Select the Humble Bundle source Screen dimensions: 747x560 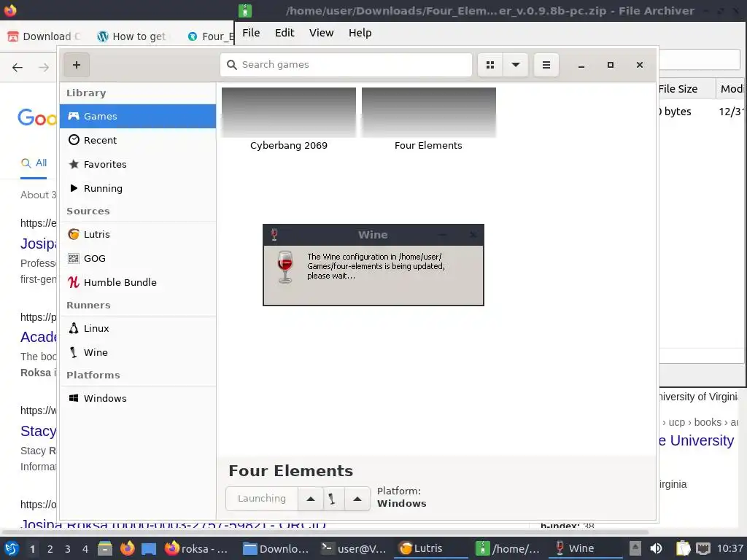click(x=138, y=282)
